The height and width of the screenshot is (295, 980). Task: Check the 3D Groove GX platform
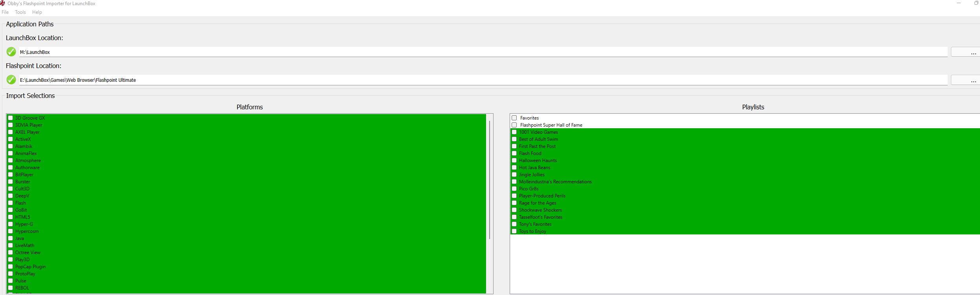(11, 118)
